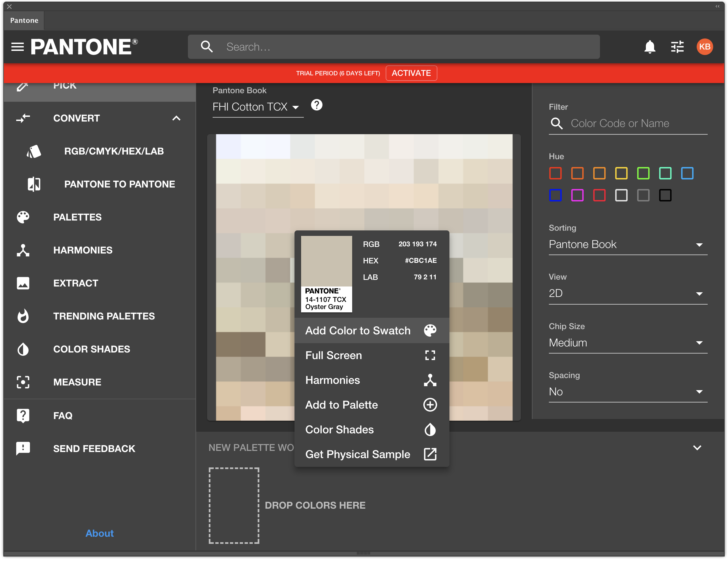Click the Measure target icon
The width and height of the screenshot is (728, 562).
(x=23, y=382)
